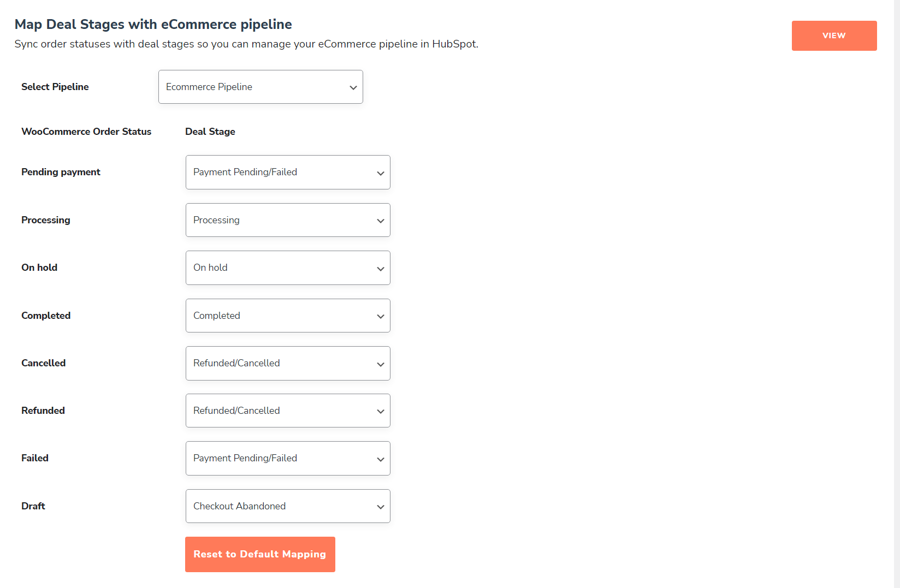Click the chevron arrow of On hold select

click(381, 269)
